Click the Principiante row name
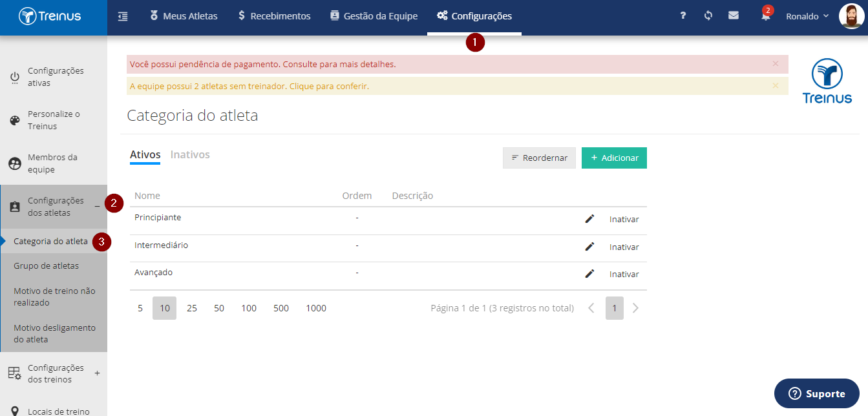Image resolution: width=868 pixels, height=416 pixels. [x=158, y=217]
